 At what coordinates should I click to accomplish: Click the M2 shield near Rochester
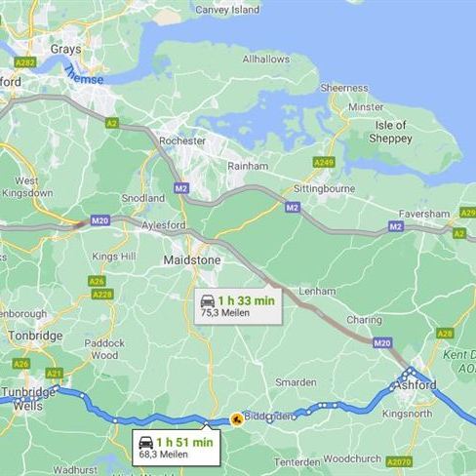181,188
